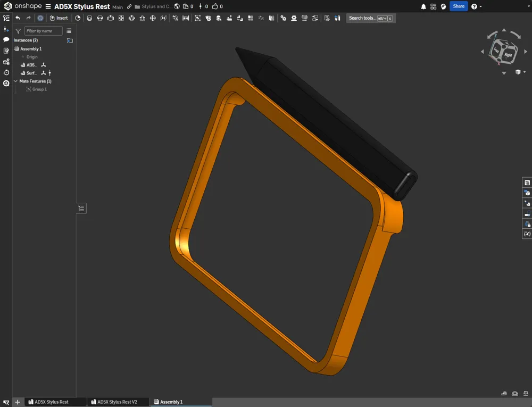Click the add new tab plus icon
The height and width of the screenshot is (407, 532).
coord(18,402)
